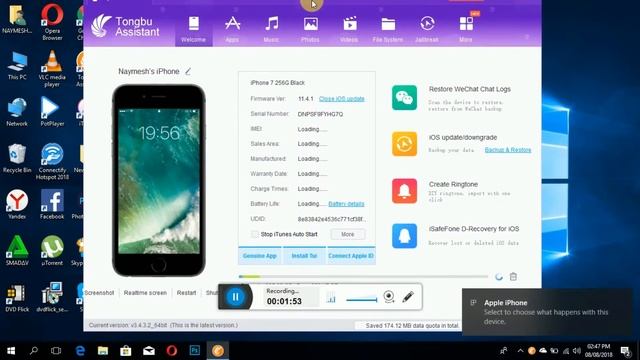This screenshot has width=640, height=360.
Task: Open the Action Center notifications icon
Action: point(625,351)
